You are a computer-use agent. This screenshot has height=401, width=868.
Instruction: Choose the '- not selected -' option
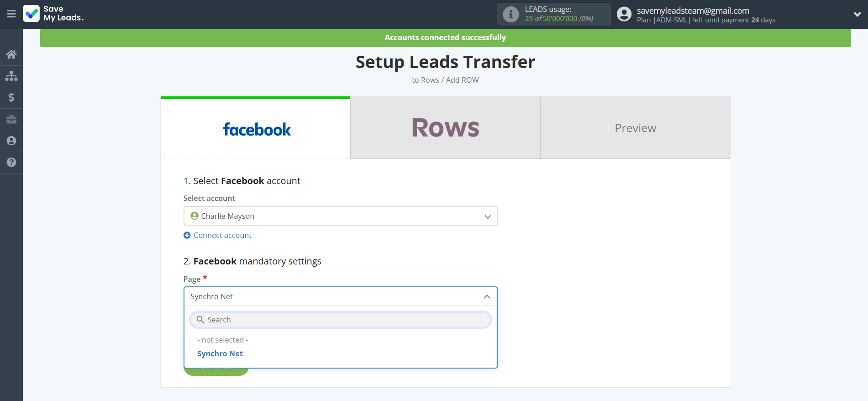point(222,340)
